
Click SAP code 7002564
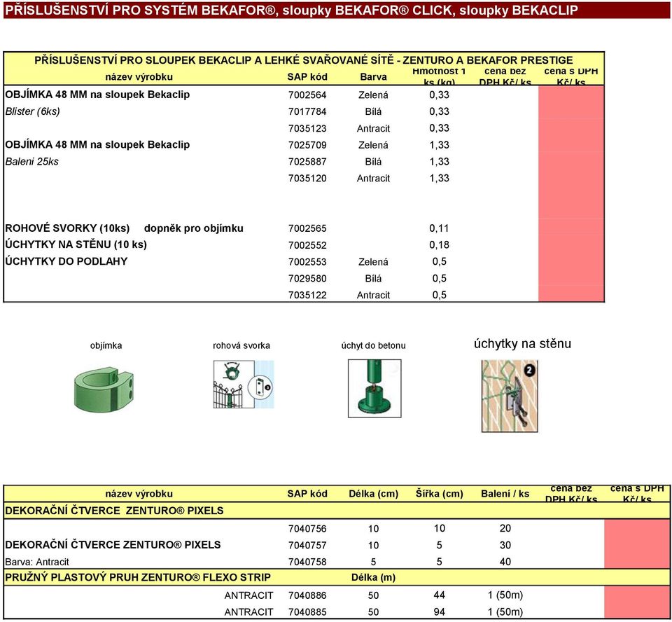tap(307, 95)
